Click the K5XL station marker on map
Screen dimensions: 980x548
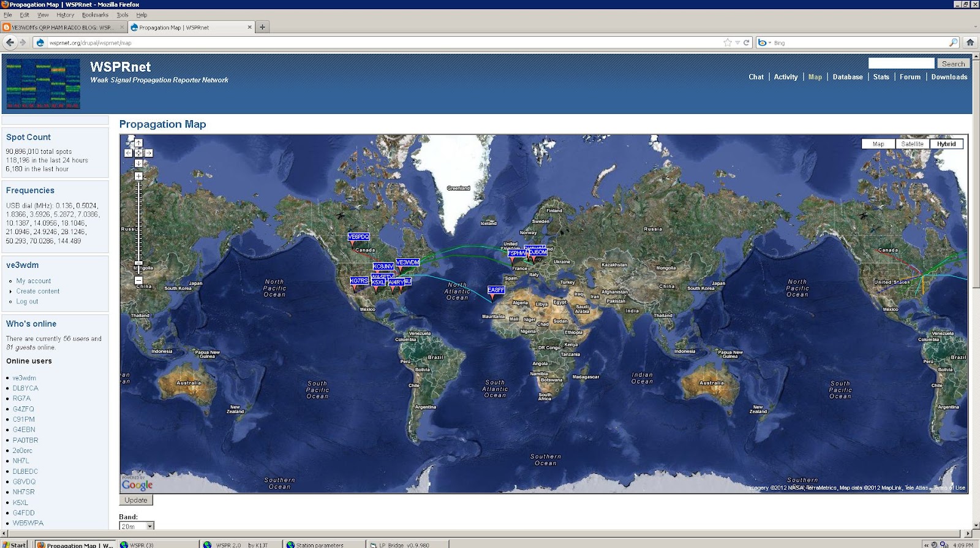pos(379,283)
